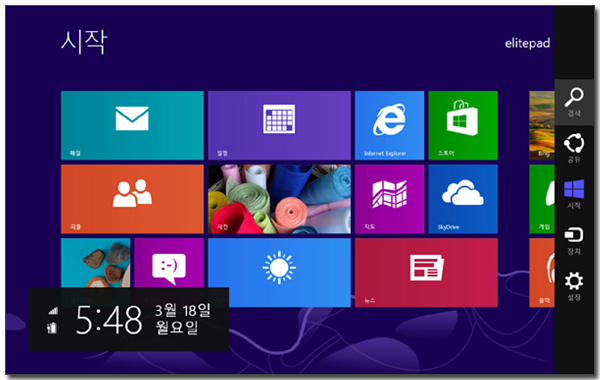The image size is (600, 380).
Task: Open the Settings gear charm
Action: pos(574,286)
